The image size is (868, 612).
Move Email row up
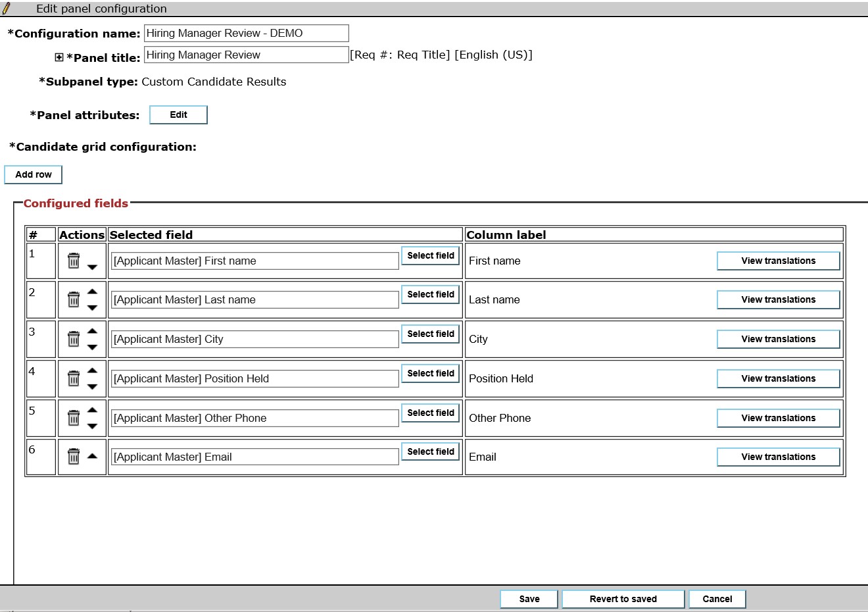click(92, 456)
